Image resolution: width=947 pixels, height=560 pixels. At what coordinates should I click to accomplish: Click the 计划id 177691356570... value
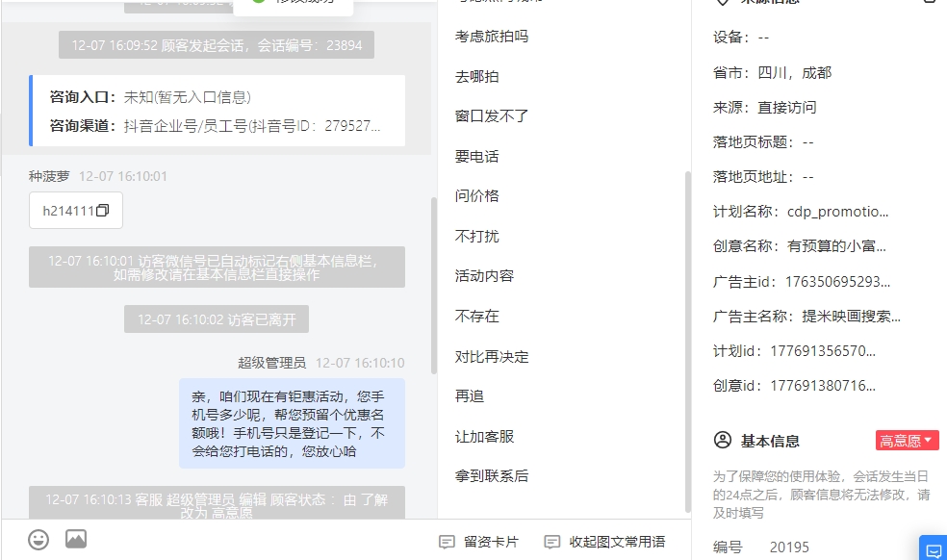click(x=823, y=351)
